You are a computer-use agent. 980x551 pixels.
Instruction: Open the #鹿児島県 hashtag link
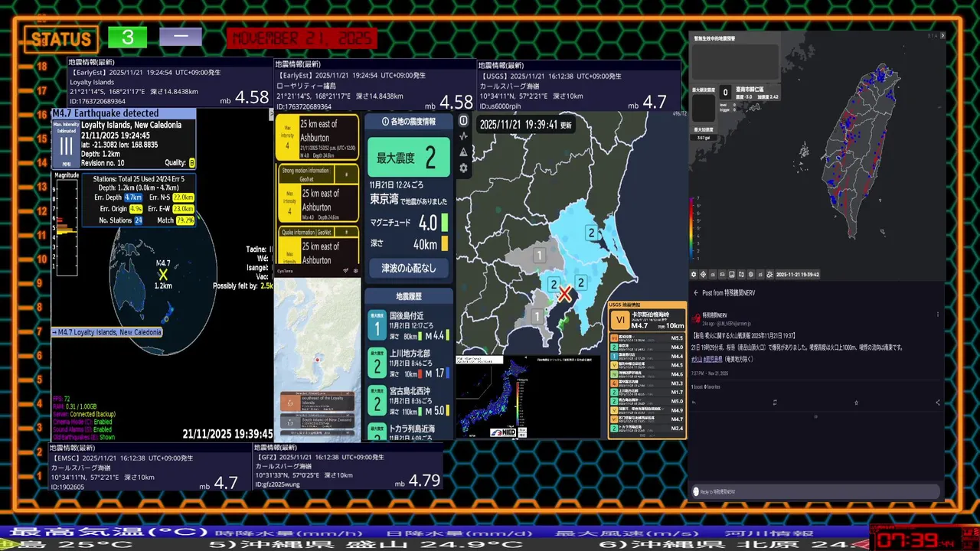pos(712,358)
